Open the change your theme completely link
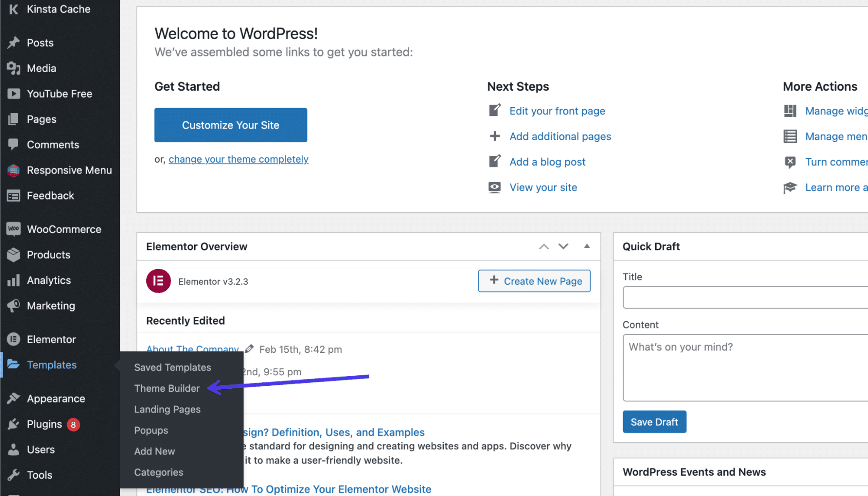The height and width of the screenshot is (496, 868). (x=238, y=159)
